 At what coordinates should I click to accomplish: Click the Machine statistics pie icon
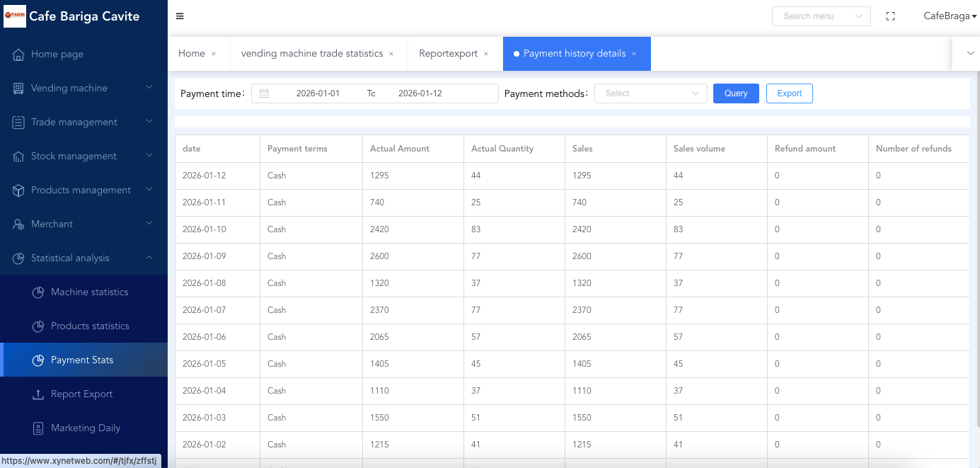[x=38, y=292]
